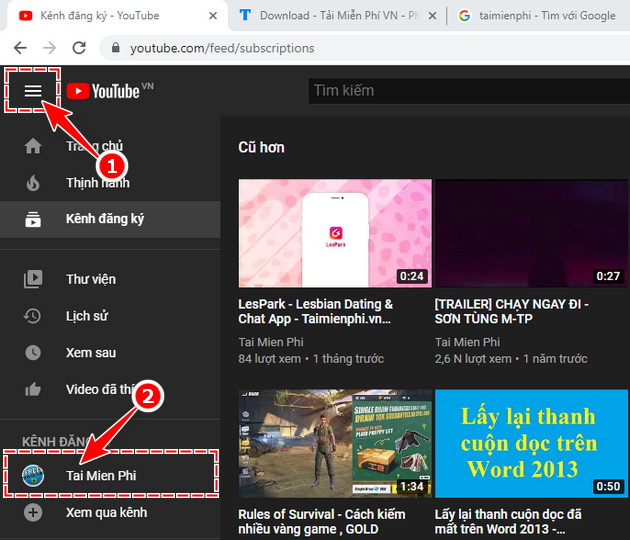Click the padlock site info icon
This screenshot has height=540, width=630.
coord(116,48)
